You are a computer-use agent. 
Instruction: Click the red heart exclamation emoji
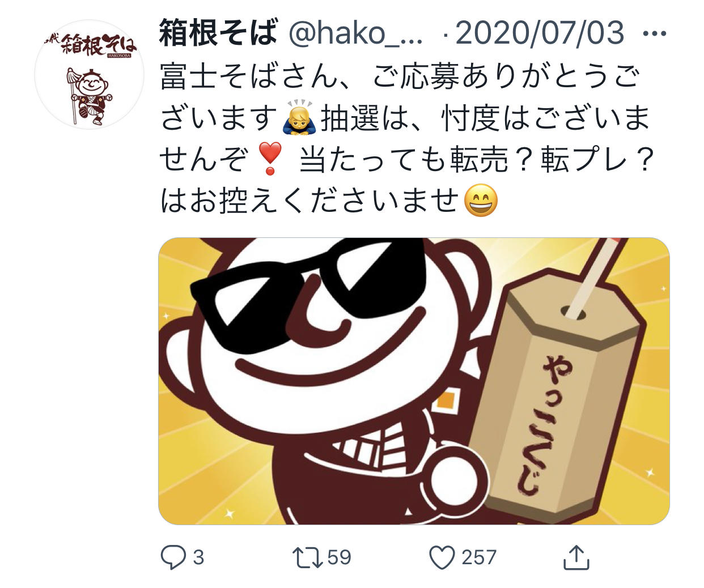click(269, 160)
